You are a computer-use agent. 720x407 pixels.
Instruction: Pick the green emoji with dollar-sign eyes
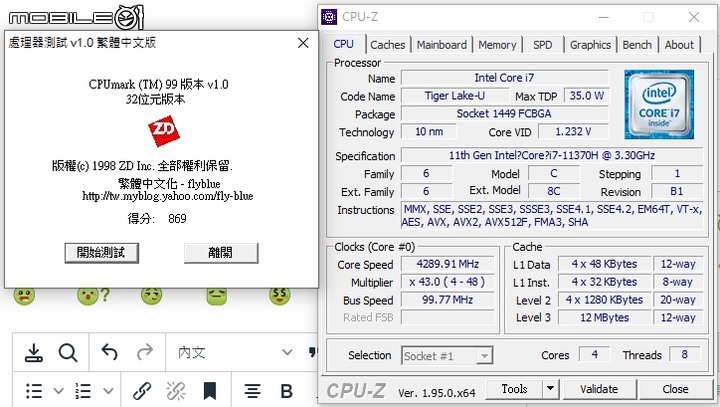[x=280, y=296]
